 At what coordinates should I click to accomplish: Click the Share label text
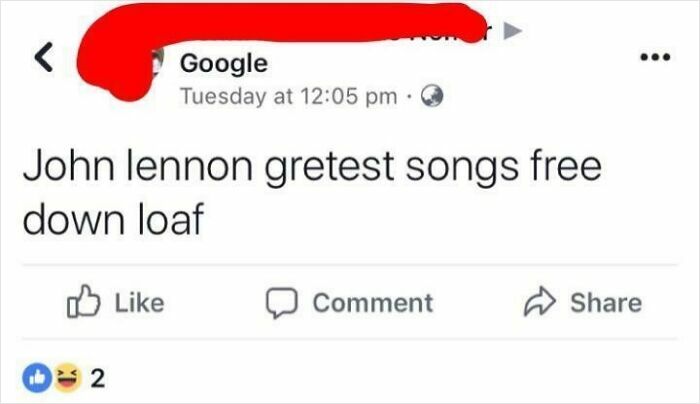pyautogui.click(x=606, y=303)
